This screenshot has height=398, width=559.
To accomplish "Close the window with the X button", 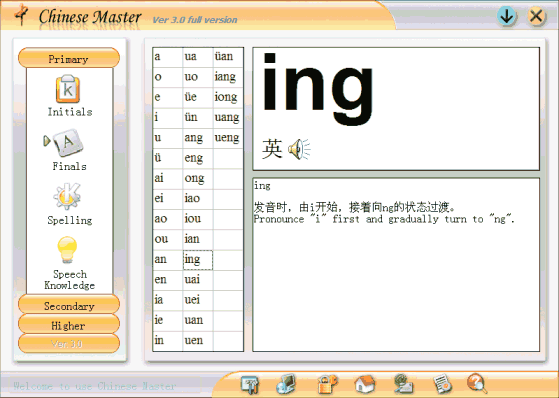I will click(x=536, y=16).
